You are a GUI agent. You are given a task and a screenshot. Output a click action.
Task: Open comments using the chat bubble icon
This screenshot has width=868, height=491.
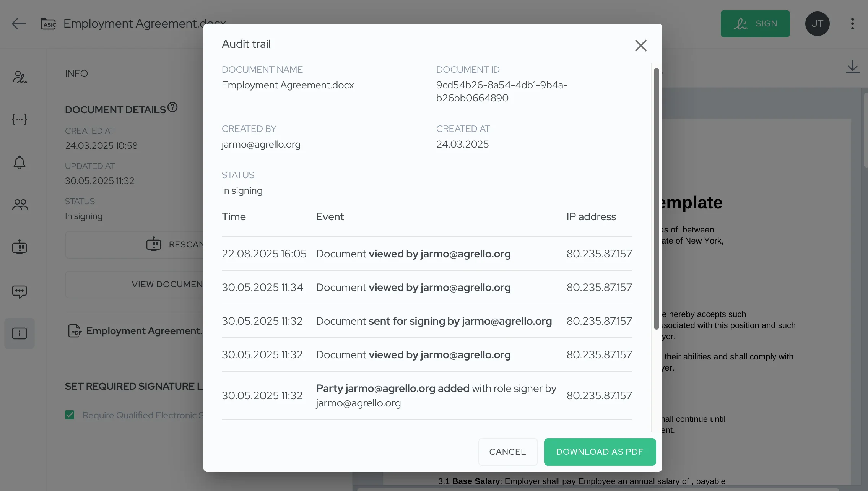pyautogui.click(x=19, y=292)
